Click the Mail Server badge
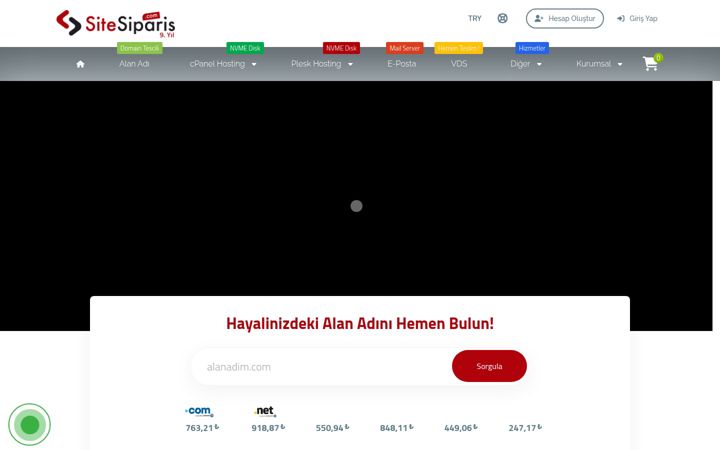The image size is (720, 450). [x=405, y=48]
